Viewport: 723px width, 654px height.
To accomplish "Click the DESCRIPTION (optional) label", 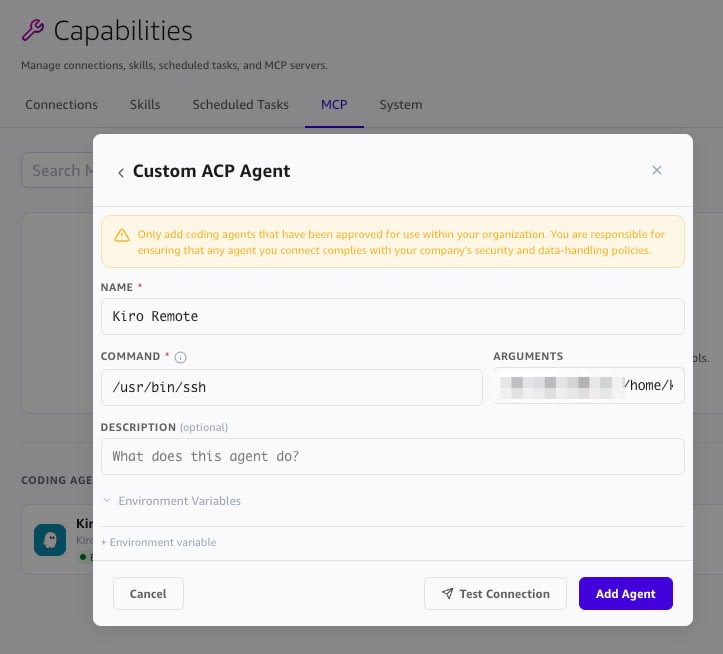I will (164, 428).
